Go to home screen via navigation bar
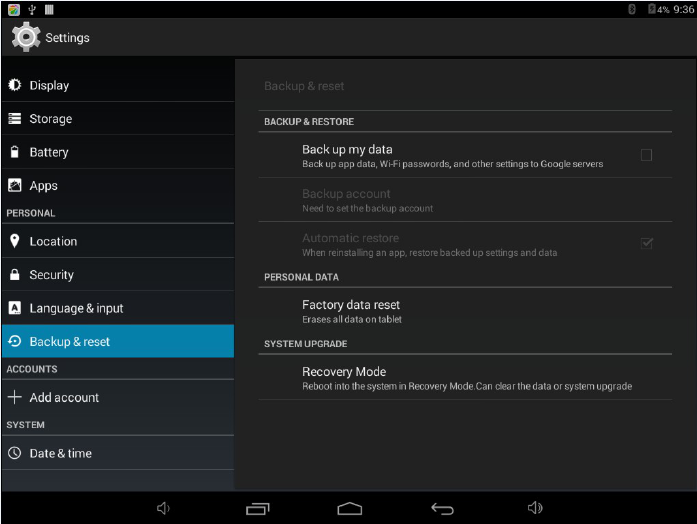This screenshot has width=697, height=524. [349, 508]
